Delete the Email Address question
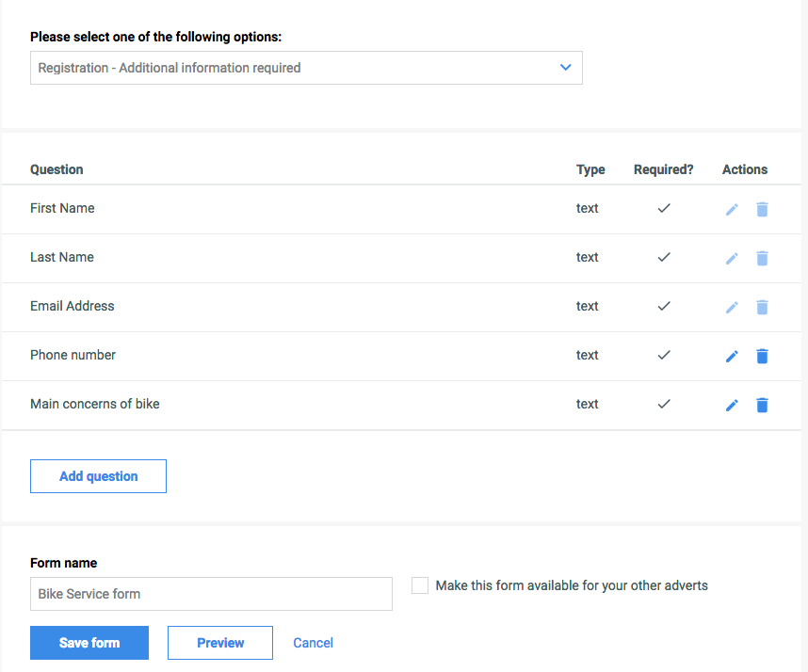Image resolution: width=808 pixels, height=672 pixels. point(762,307)
